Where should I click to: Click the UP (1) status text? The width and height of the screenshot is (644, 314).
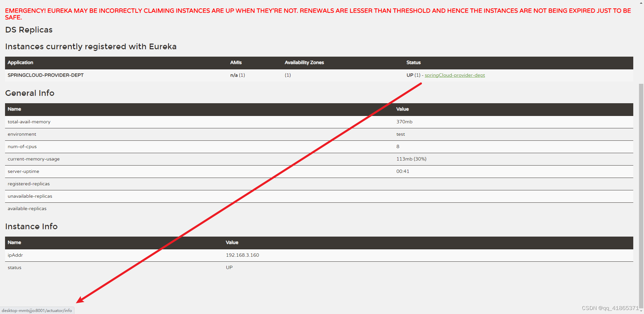coord(413,75)
